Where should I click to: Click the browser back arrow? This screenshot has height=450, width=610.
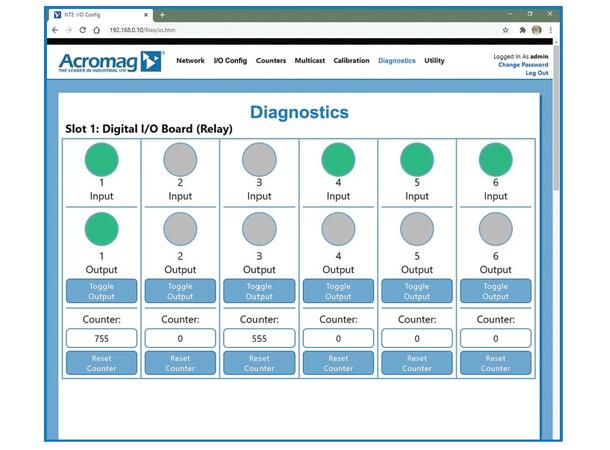[x=55, y=30]
